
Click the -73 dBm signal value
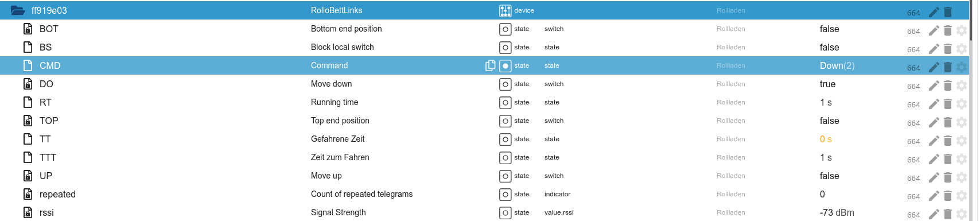coord(837,212)
